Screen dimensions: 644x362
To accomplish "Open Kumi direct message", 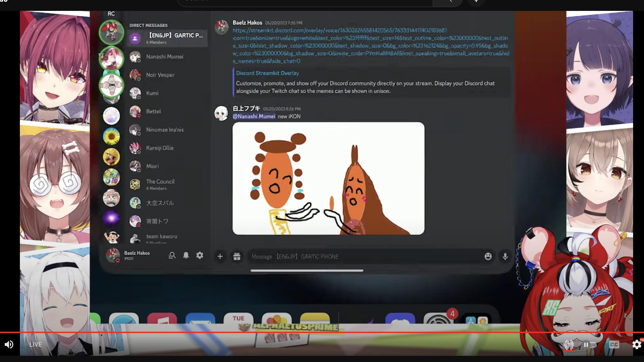I will tap(167, 93).
